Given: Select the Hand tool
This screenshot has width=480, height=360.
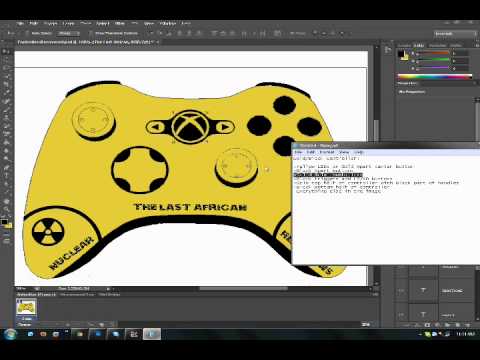Looking at the screenshot, I should [6, 201].
